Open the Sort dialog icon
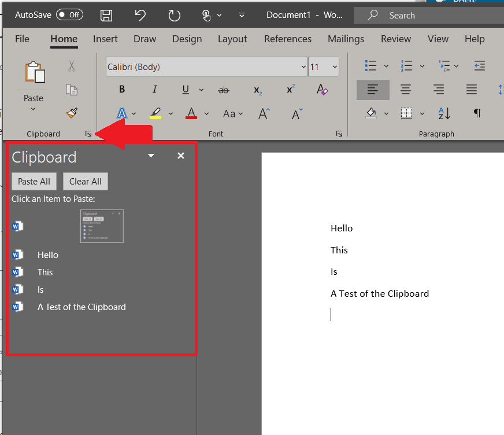Image resolution: width=504 pixels, height=435 pixels. tap(443, 113)
